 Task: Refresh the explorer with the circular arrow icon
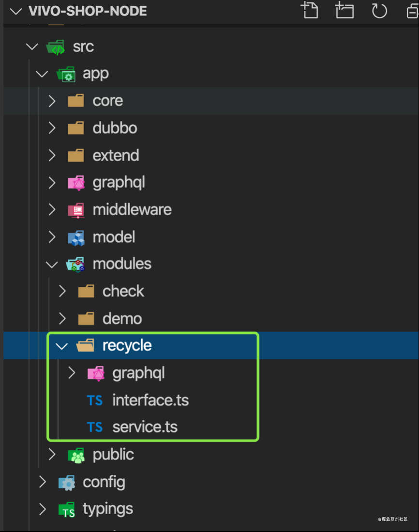click(379, 11)
